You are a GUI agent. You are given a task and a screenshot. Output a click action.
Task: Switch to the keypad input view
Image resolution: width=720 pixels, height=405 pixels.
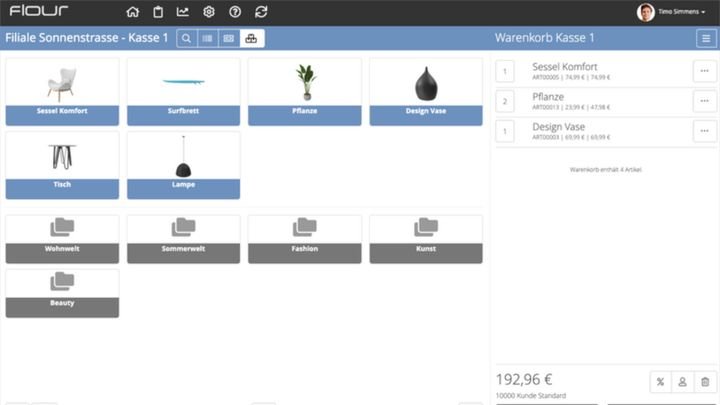tap(229, 38)
